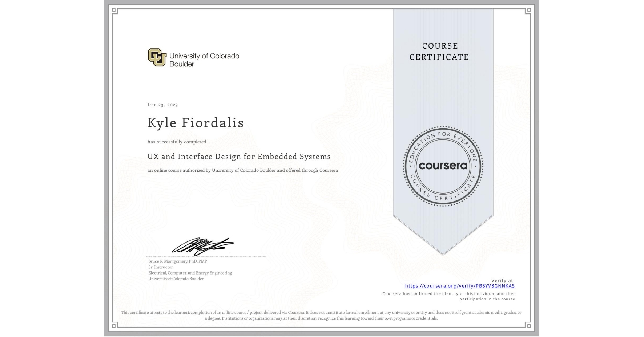Click the instructor signature
644x337 pixels.
click(203, 247)
